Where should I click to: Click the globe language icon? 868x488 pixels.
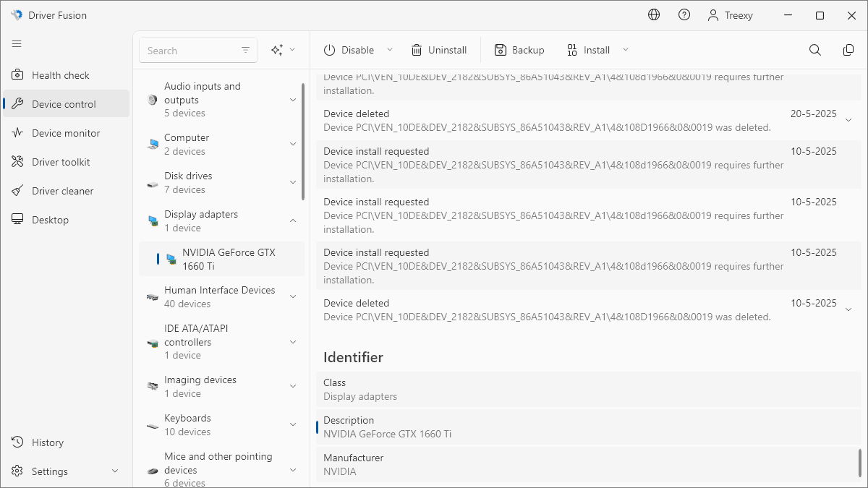coord(654,15)
